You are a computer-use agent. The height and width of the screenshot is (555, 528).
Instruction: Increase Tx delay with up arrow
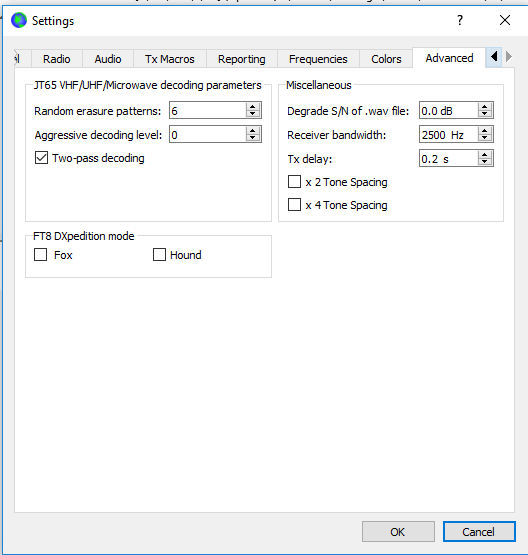click(485, 155)
